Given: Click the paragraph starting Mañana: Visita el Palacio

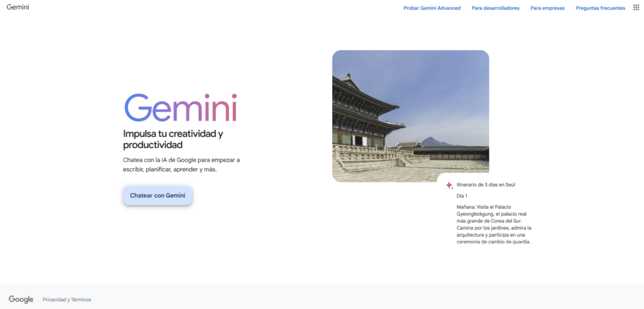Looking at the screenshot, I should point(494,224).
